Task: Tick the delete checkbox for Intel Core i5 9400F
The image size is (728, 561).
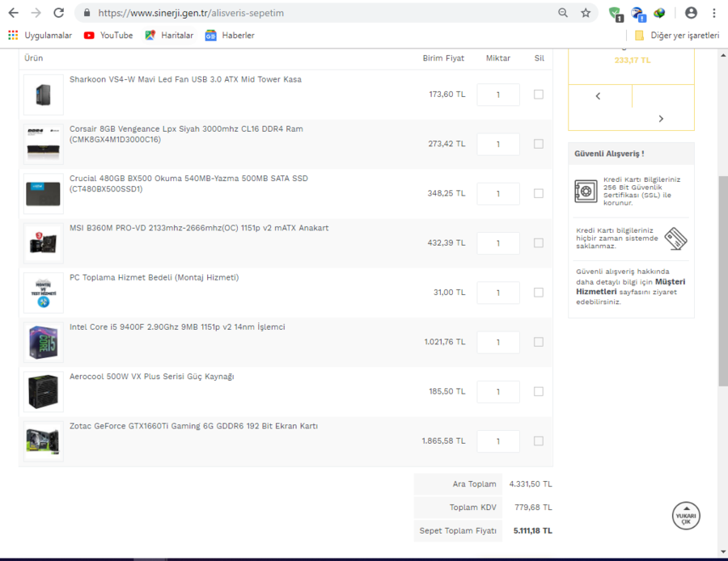Action: (x=539, y=342)
